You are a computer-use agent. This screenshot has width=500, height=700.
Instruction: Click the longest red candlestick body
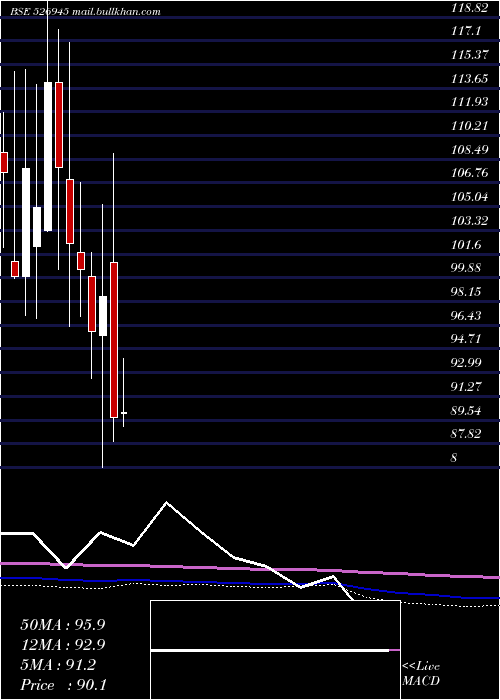pyautogui.click(x=114, y=340)
